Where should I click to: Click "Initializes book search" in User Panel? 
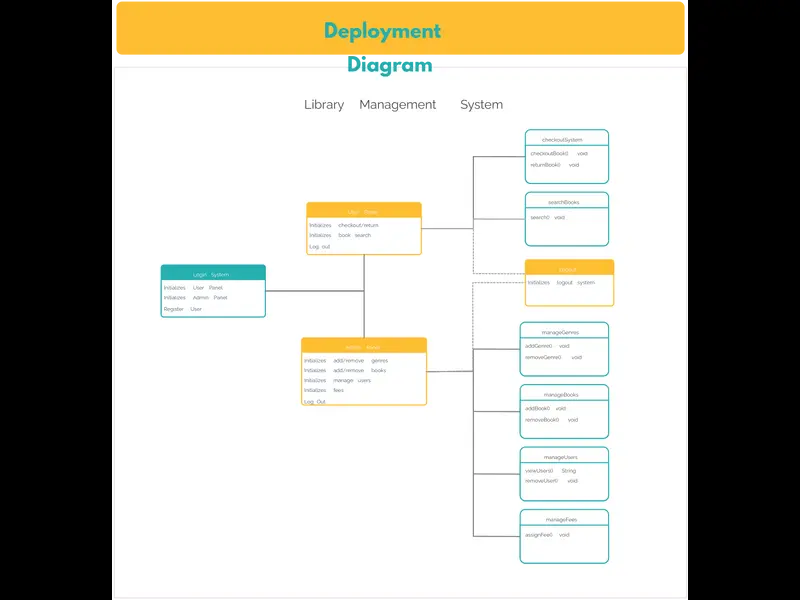(x=340, y=235)
